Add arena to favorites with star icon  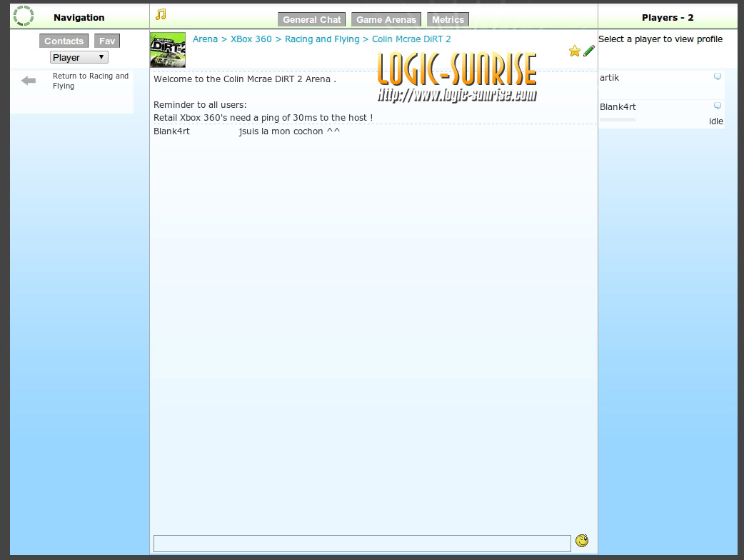coord(575,51)
